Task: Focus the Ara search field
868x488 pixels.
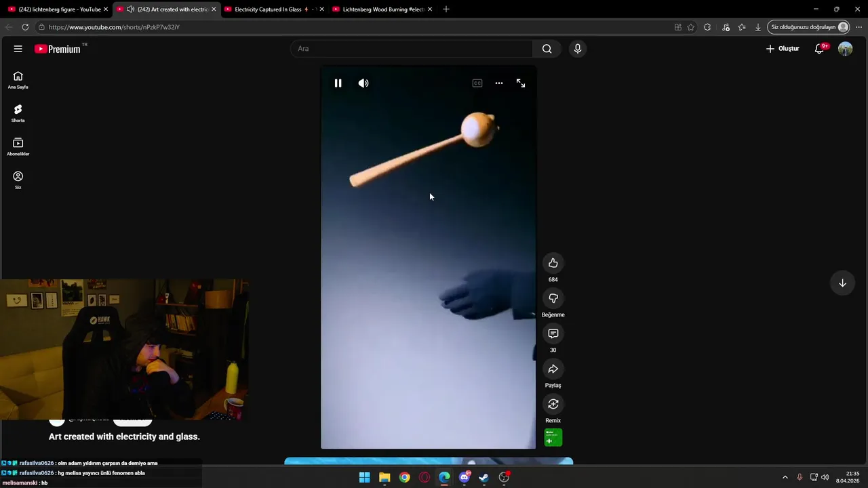Action: click(412, 49)
